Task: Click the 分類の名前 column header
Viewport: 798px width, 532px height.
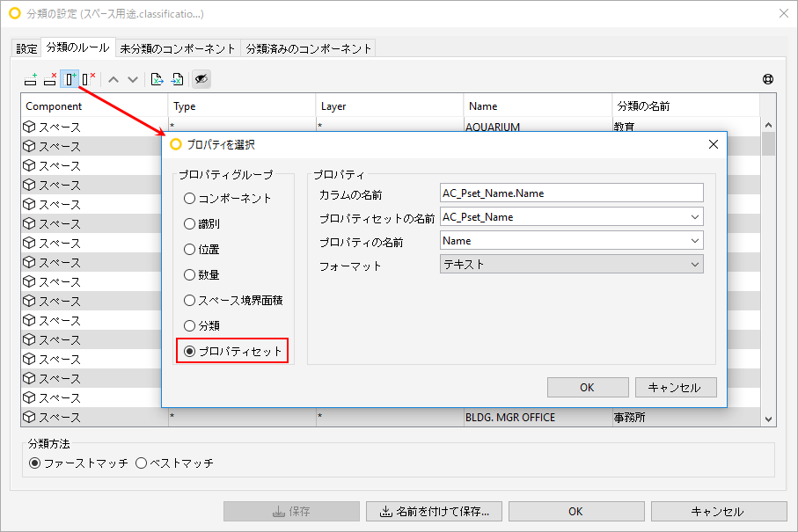Action: [685, 106]
